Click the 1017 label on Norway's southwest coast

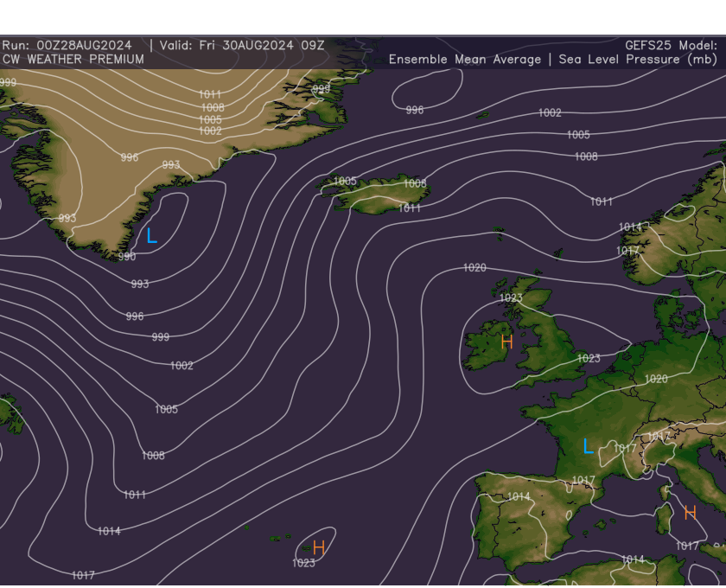(627, 251)
